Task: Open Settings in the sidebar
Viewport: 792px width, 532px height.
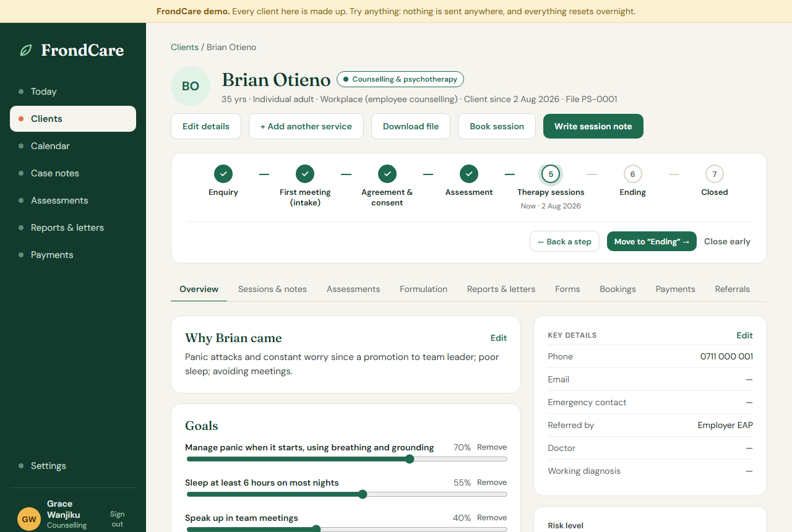Action: pyautogui.click(x=73, y=466)
